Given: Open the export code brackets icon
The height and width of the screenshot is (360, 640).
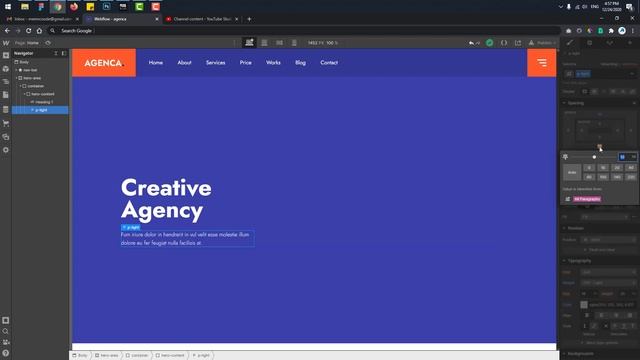Looking at the screenshot, I should (x=504, y=43).
